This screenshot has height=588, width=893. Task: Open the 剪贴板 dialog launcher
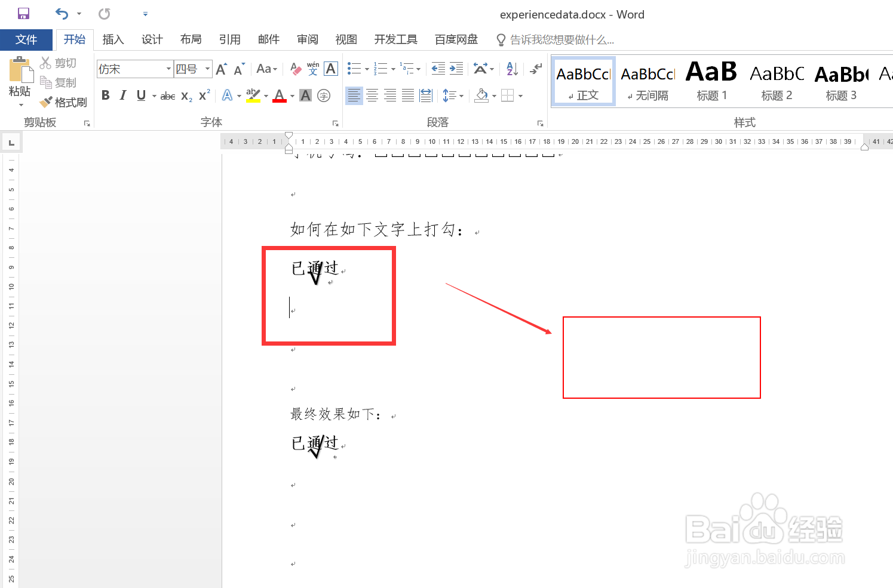point(87,124)
